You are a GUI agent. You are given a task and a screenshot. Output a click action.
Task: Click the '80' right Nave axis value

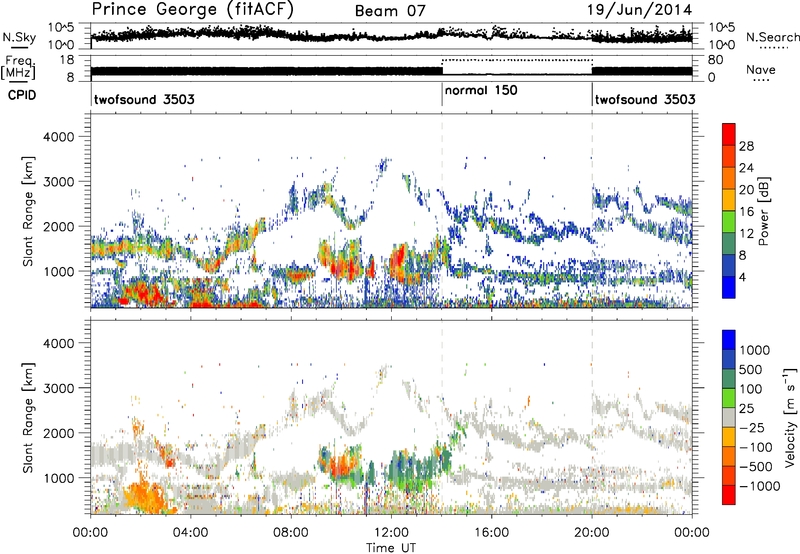[715, 60]
